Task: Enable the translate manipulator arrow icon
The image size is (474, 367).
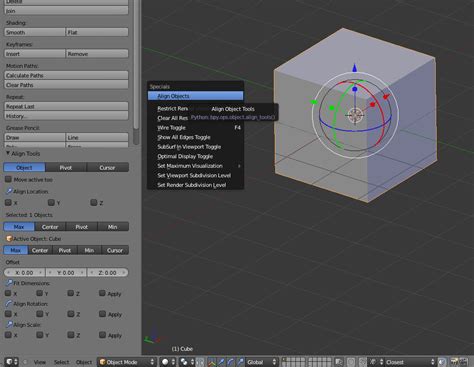Action: [x=221, y=362]
